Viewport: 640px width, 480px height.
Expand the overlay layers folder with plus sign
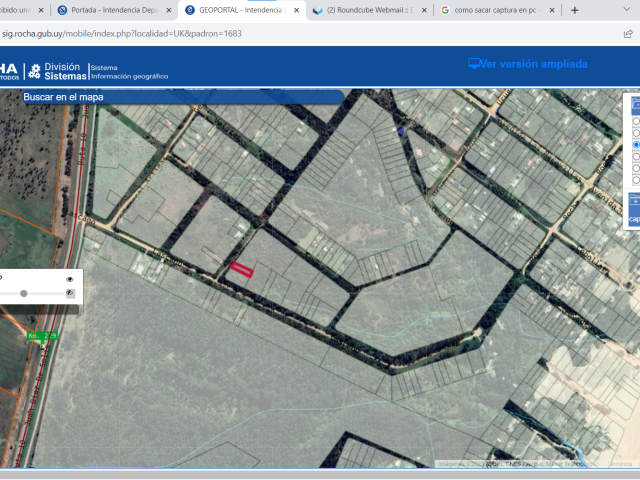tap(635, 201)
